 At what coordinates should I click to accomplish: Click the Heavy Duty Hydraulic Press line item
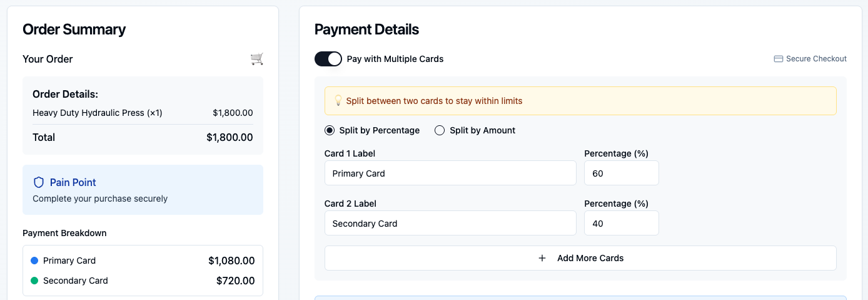tap(143, 113)
